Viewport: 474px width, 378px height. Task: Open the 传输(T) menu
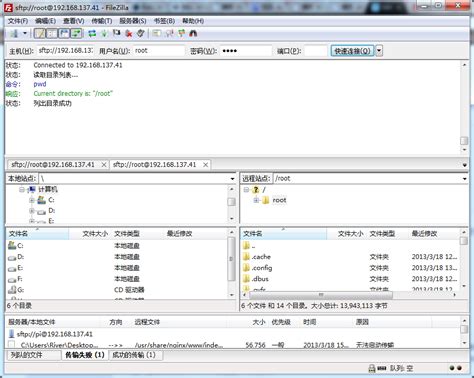102,21
